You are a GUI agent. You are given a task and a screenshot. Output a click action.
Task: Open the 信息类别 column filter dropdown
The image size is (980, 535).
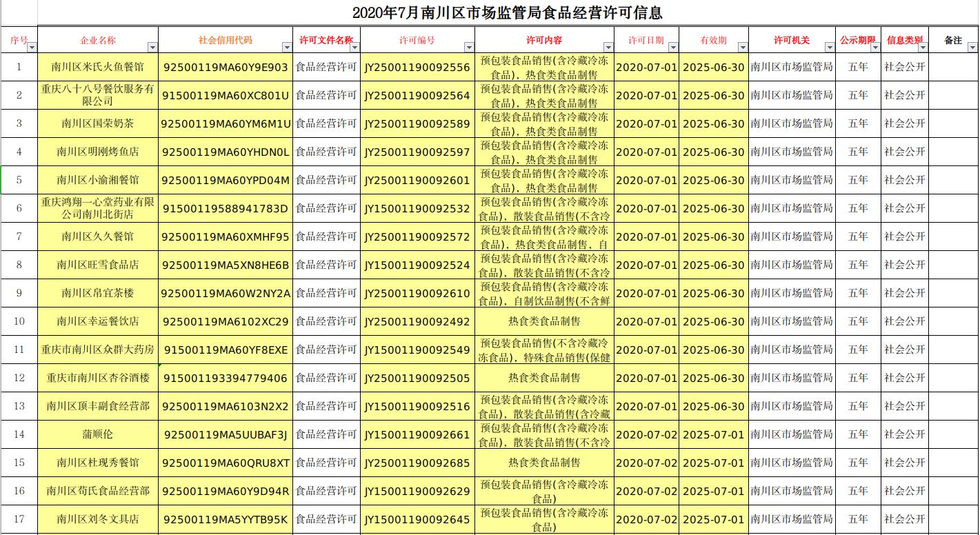coord(922,48)
